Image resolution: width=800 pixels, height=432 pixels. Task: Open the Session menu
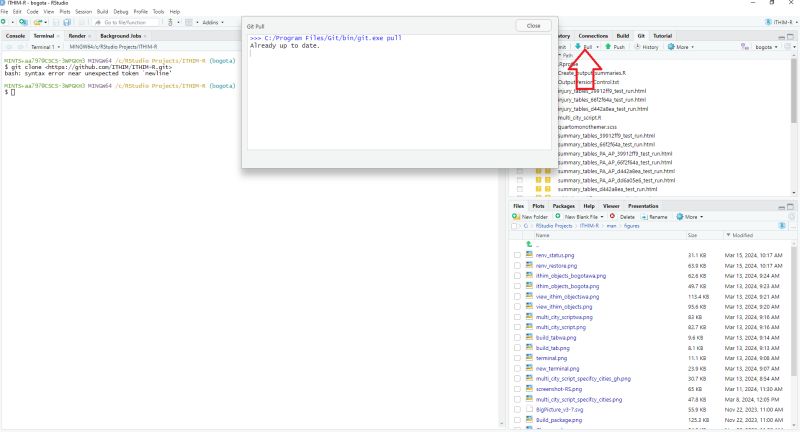click(x=83, y=11)
